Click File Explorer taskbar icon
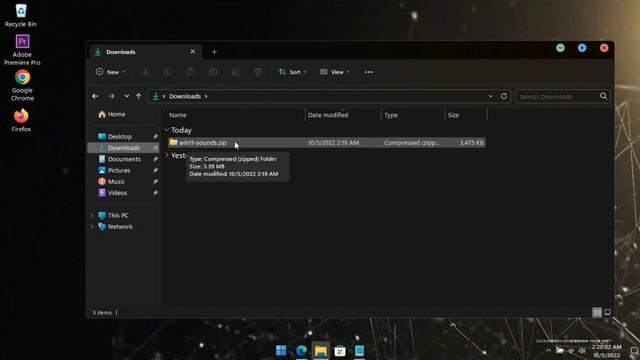640x360 pixels. 321,350
